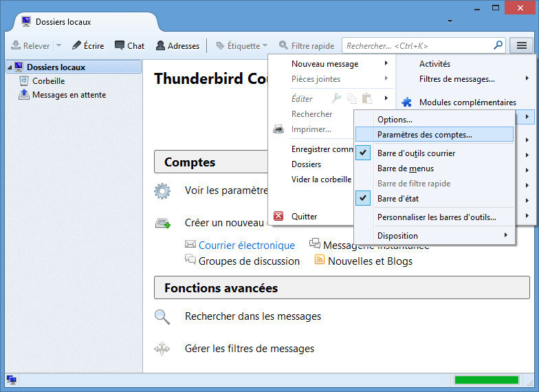Click Rechercher dans les messages
This screenshot has height=392, width=539.
[x=253, y=316]
